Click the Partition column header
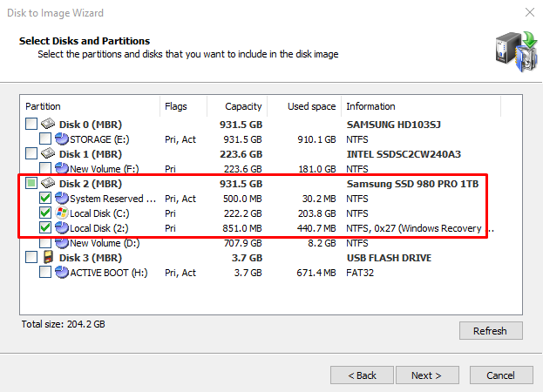The height and width of the screenshot is (392, 543). point(90,106)
